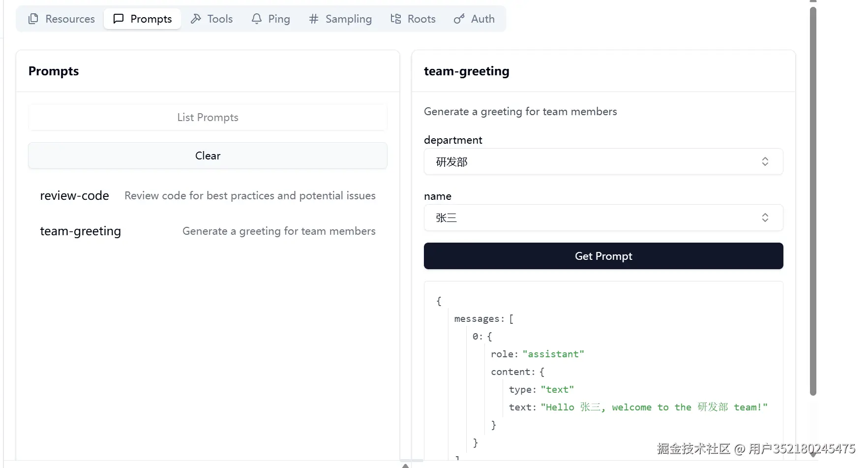Switch to the Tools tab
This screenshot has width=868, height=468.
212,19
